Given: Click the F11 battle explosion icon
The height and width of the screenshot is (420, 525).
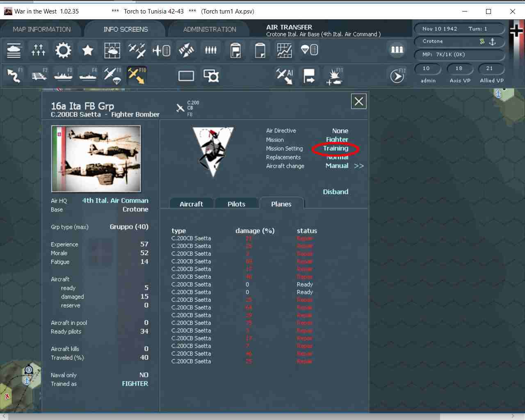Looking at the screenshot, I should [x=334, y=76].
